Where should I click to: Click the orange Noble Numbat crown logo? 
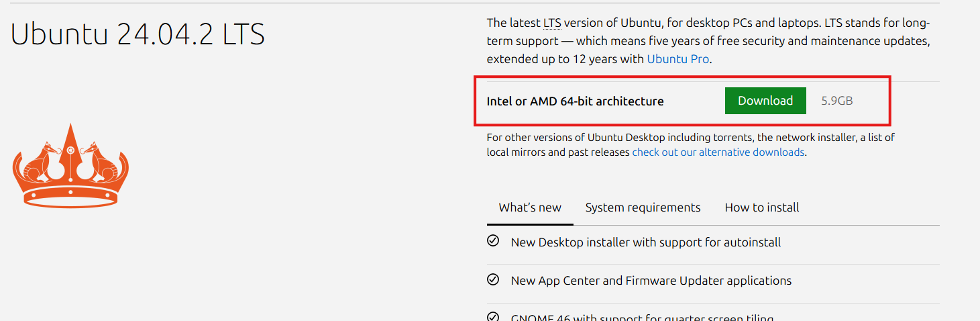coord(70,166)
